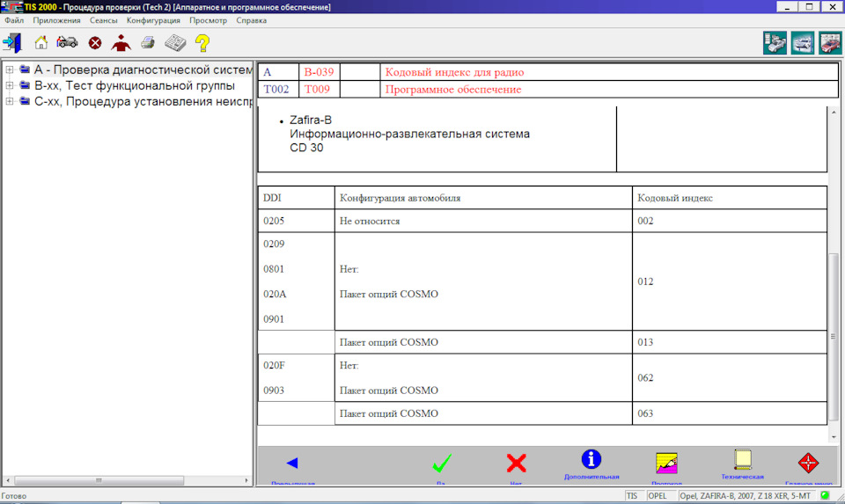Click DDI value 0205
The width and height of the screenshot is (845, 504).
point(274,221)
